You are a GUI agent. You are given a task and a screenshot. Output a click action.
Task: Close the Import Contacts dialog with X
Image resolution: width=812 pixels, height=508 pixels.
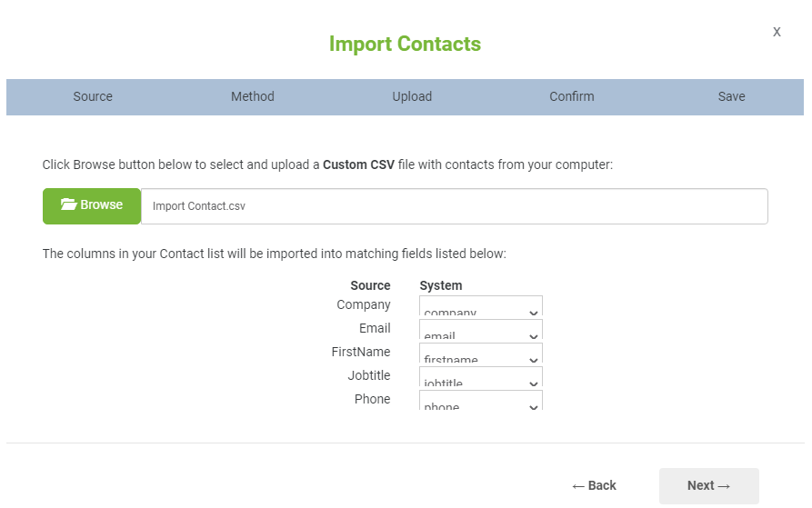777,32
